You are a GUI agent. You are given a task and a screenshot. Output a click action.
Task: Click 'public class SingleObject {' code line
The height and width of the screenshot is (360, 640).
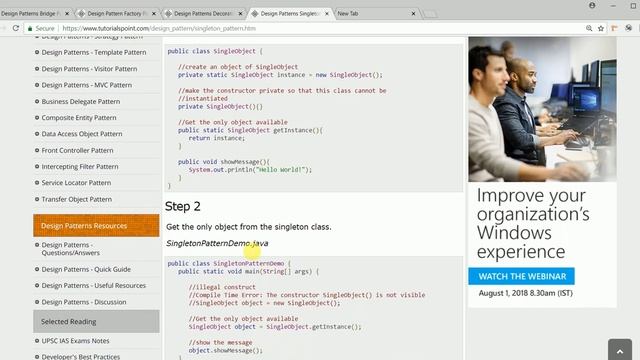coord(215,51)
